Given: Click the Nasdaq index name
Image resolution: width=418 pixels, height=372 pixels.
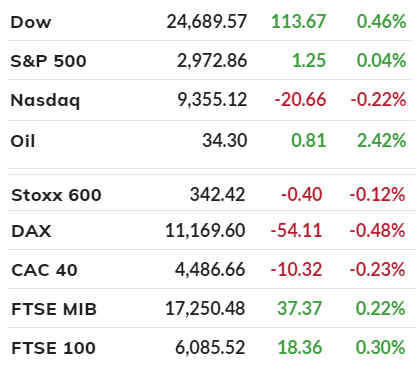Looking at the screenshot, I should click(45, 100).
